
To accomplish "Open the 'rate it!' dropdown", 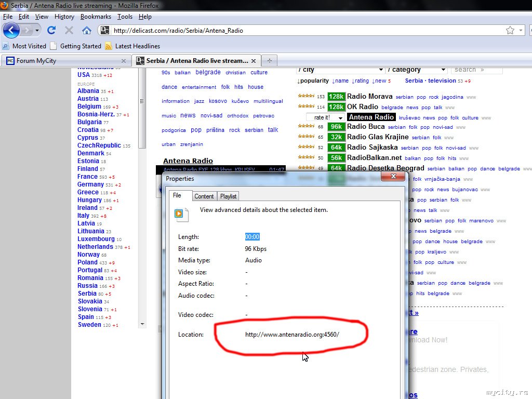I will tap(325, 118).
